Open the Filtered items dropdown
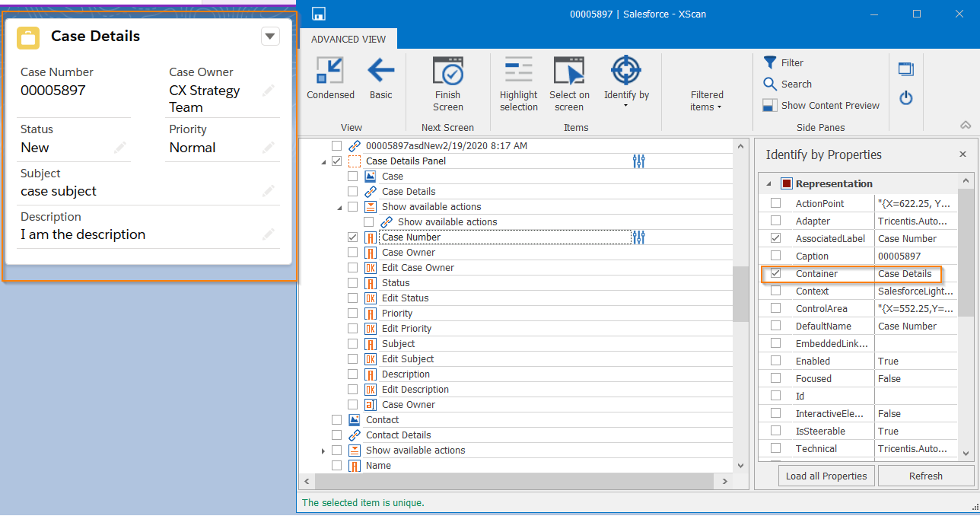The height and width of the screenshot is (516, 980). tap(706, 101)
